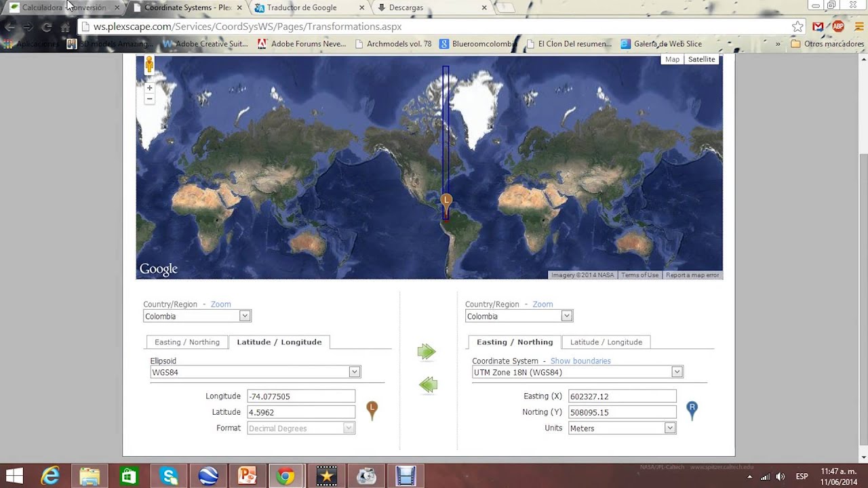Bookmark this page with the star icon

[x=797, y=26]
